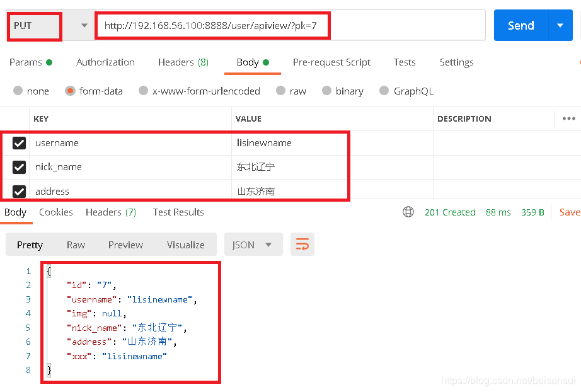
Task: Toggle the address row checkbox
Action: (20, 191)
